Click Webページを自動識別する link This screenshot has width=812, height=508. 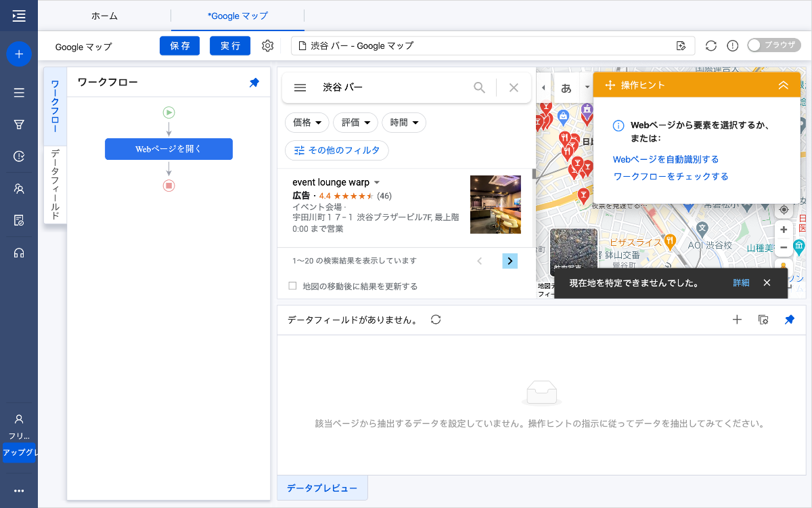point(666,159)
